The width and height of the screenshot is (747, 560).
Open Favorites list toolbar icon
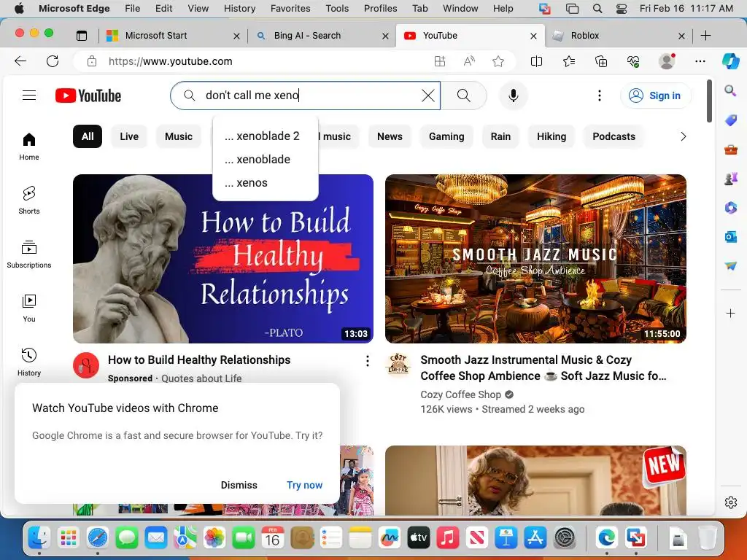(x=569, y=61)
